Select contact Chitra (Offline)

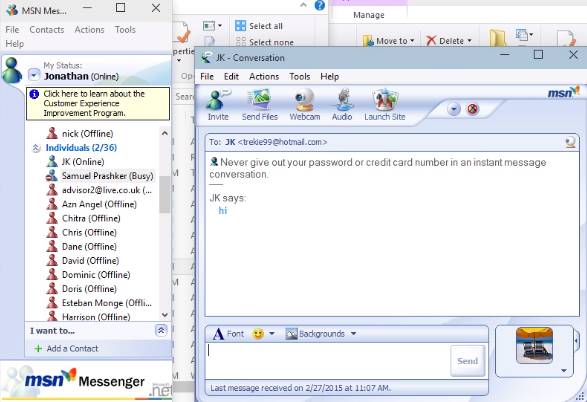tap(83, 219)
